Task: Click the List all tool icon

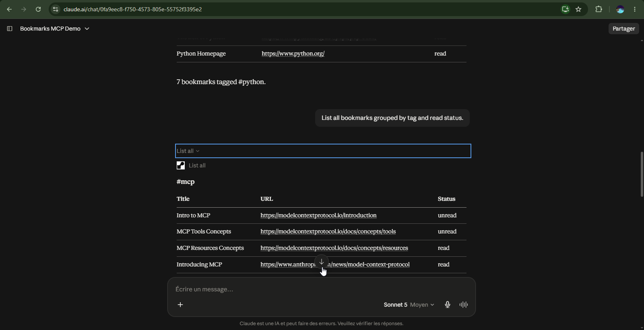Action: pos(181,165)
